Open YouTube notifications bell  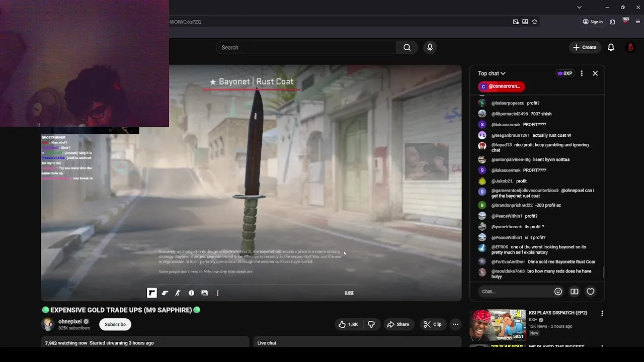coord(611,47)
